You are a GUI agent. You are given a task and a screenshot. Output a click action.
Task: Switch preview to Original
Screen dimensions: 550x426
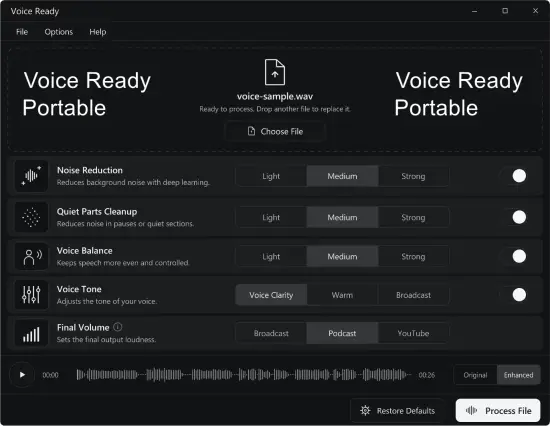tap(475, 375)
